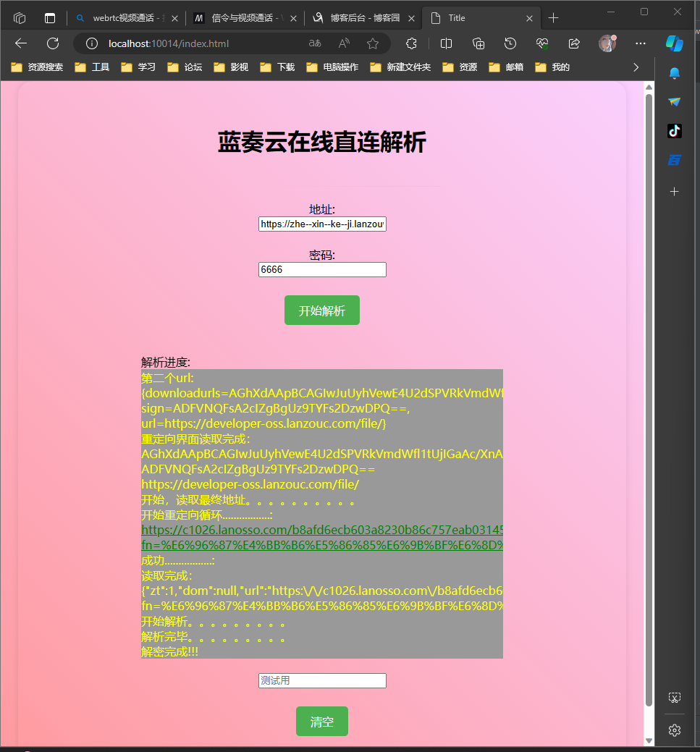Viewport: 700px width, 752px height.
Task: Open the Extensions puzzle icon
Action: tap(411, 43)
